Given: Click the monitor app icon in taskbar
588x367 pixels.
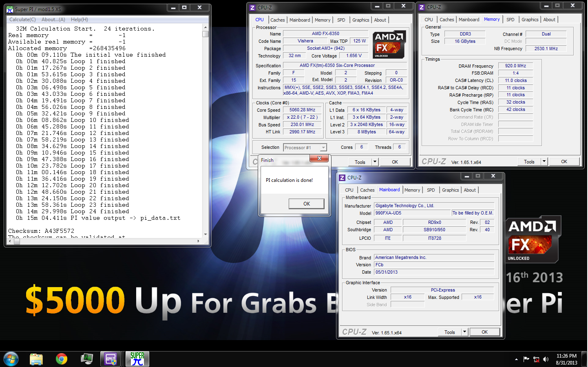Looking at the screenshot, I should 86,359.
